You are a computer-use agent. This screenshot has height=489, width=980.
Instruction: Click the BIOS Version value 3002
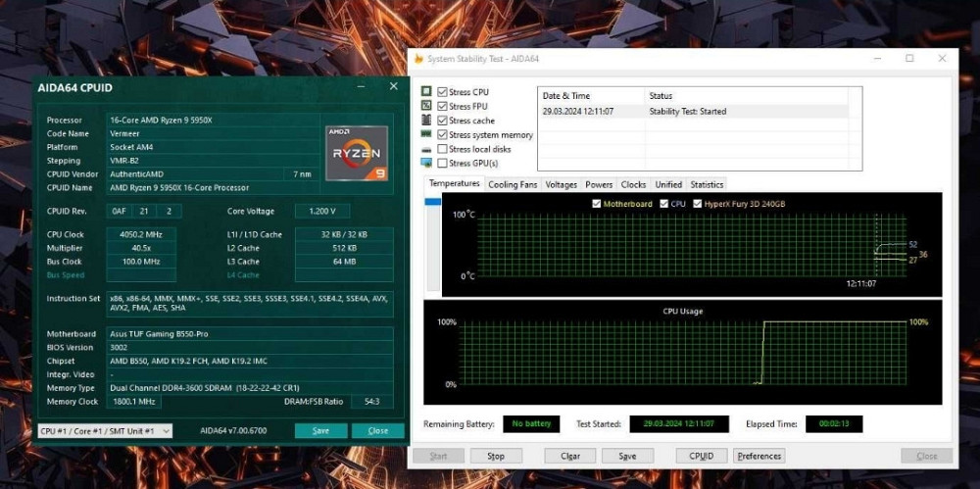pos(250,348)
